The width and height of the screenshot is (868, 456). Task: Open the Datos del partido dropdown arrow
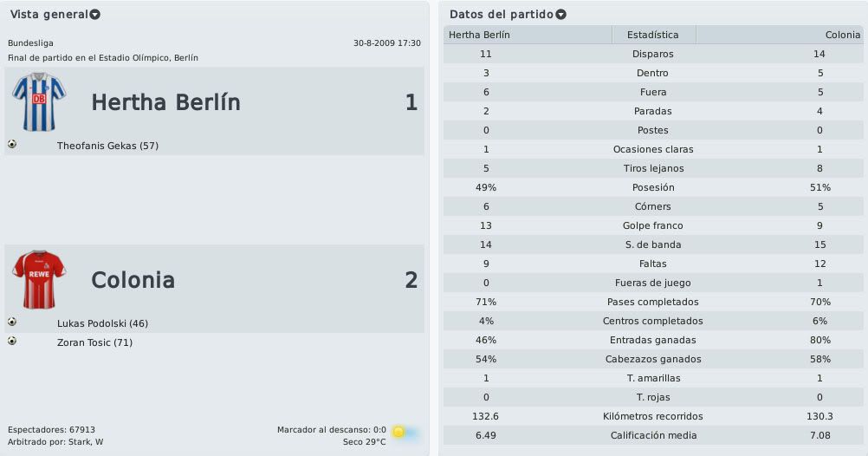click(x=560, y=15)
